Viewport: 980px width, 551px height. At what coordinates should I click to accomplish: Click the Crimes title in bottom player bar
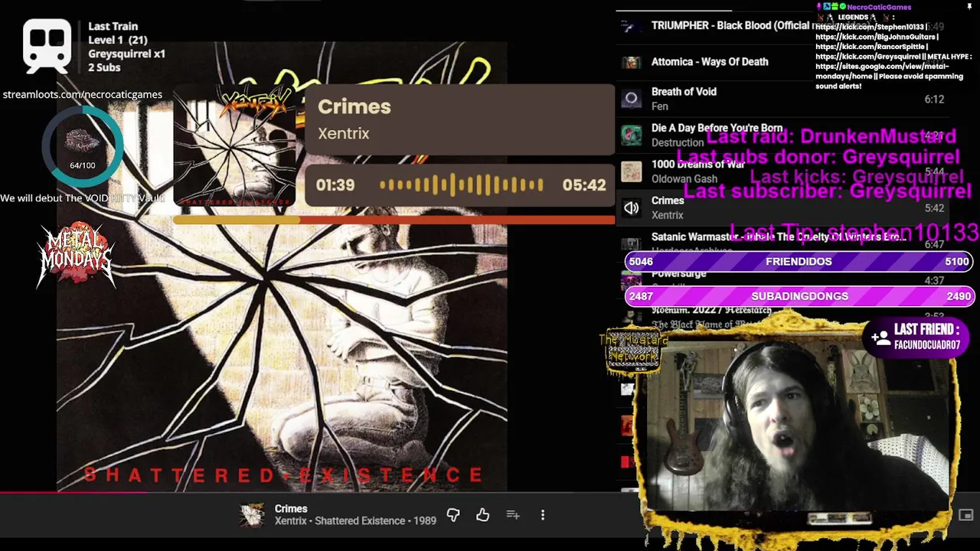pyautogui.click(x=291, y=509)
